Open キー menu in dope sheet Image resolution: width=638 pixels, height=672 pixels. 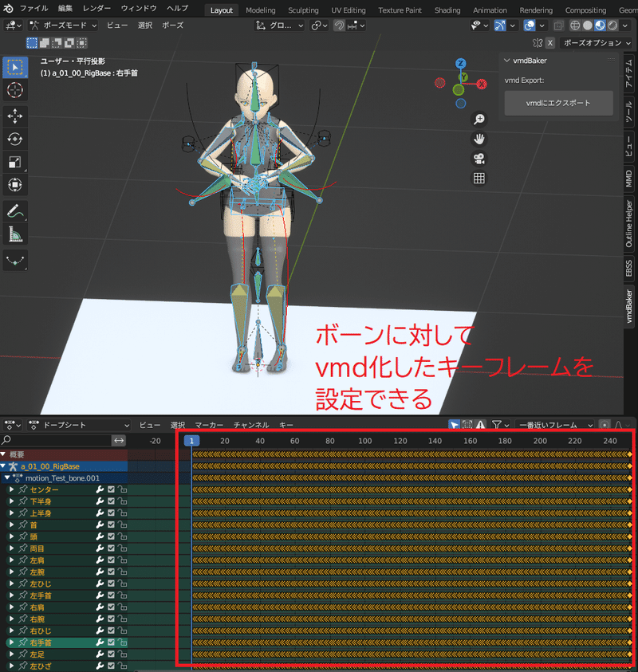286,425
